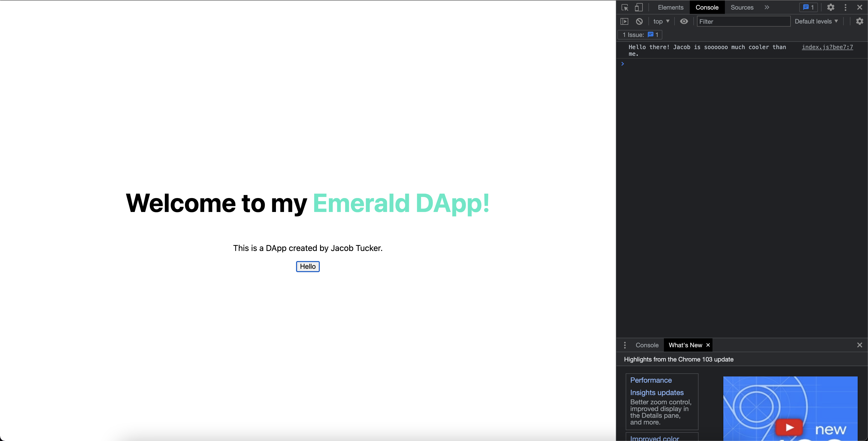Screen dimensions: 868x441
Task: Click the Hello button on the page
Action: pos(308,266)
